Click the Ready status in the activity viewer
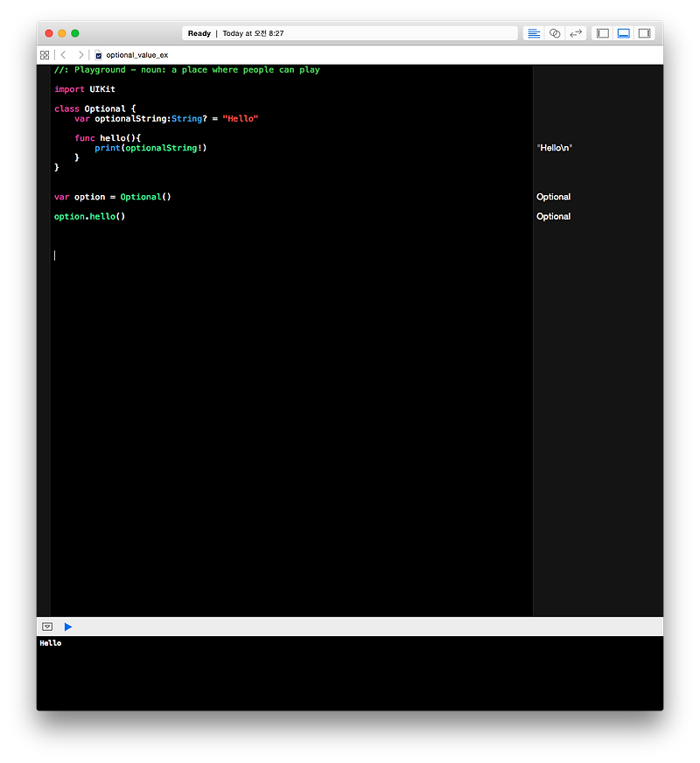 [199, 32]
